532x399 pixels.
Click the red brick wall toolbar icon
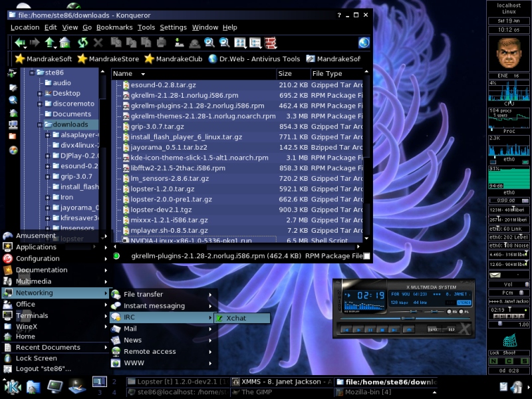(271, 43)
